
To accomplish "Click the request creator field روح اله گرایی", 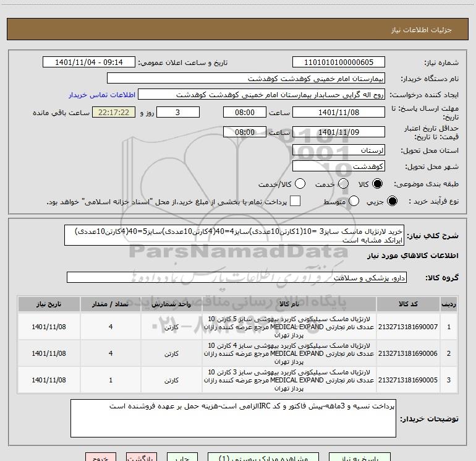I will click(x=261, y=95).
